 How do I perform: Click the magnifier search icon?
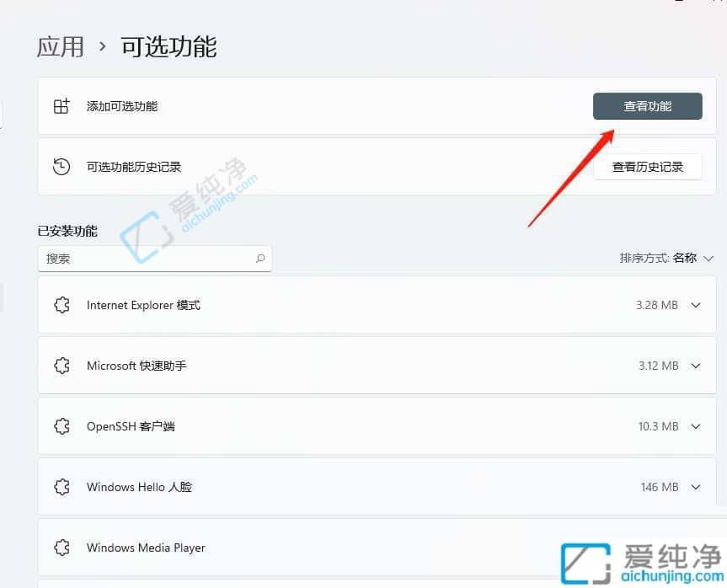coord(260,259)
